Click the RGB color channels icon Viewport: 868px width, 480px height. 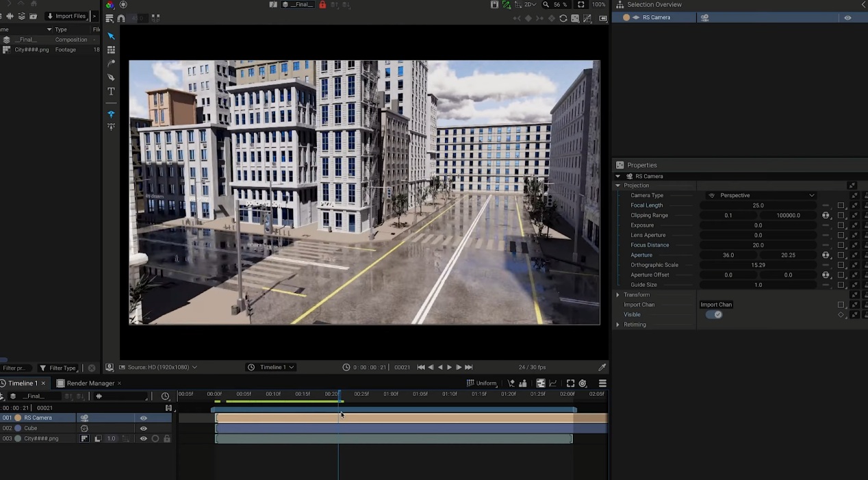[x=110, y=5]
